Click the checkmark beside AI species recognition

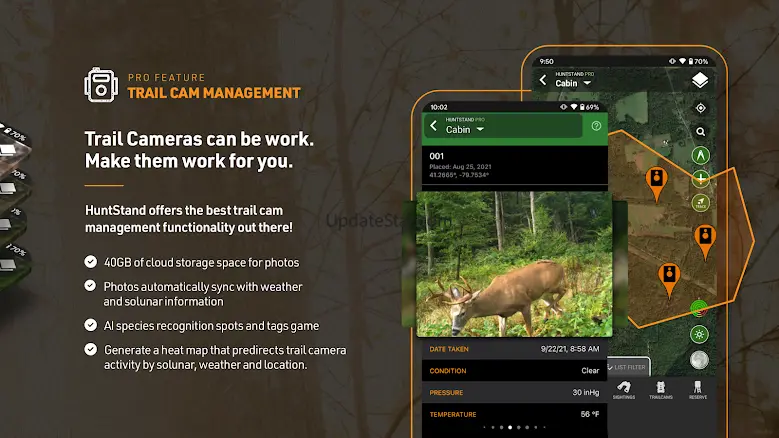(90, 325)
